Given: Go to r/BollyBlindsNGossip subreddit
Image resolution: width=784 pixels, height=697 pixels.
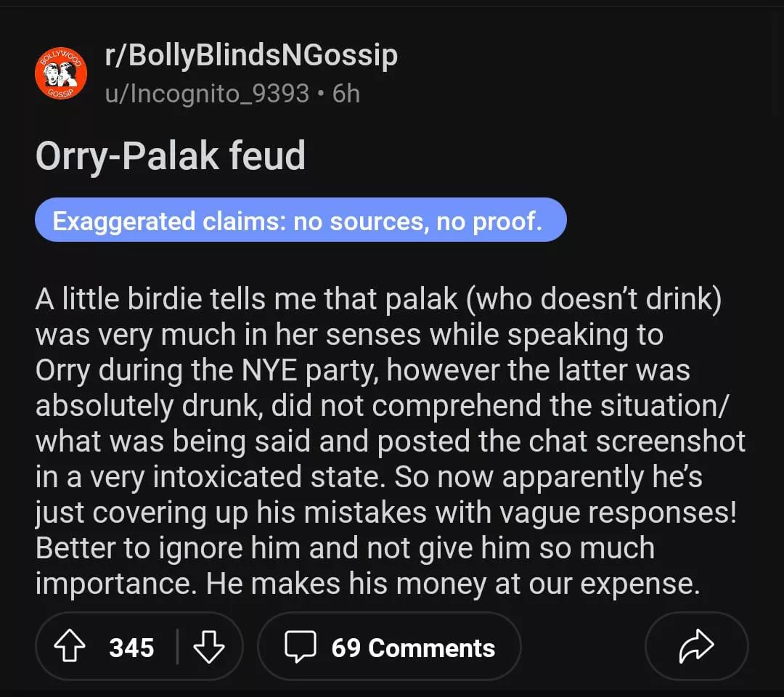Looking at the screenshot, I should click(x=251, y=57).
